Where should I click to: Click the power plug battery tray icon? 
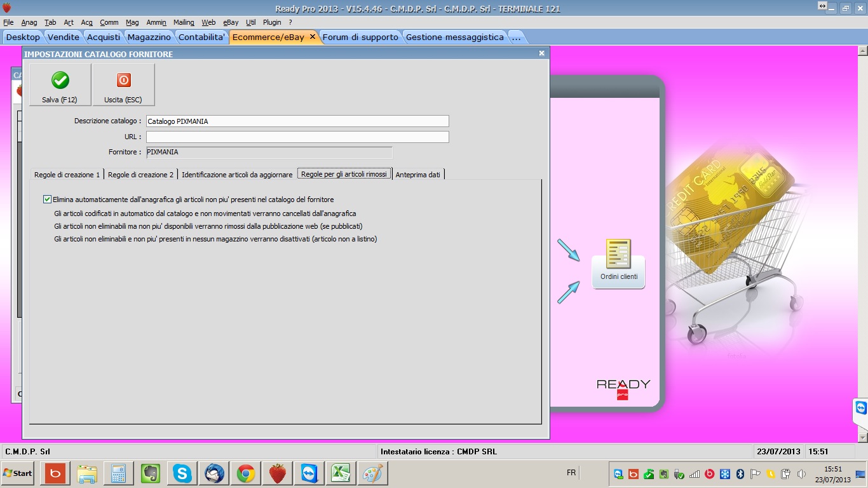coord(785,474)
